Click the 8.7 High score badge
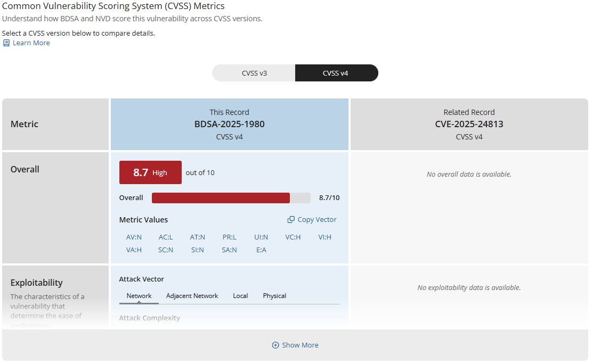This screenshot has width=592, height=364. click(150, 173)
